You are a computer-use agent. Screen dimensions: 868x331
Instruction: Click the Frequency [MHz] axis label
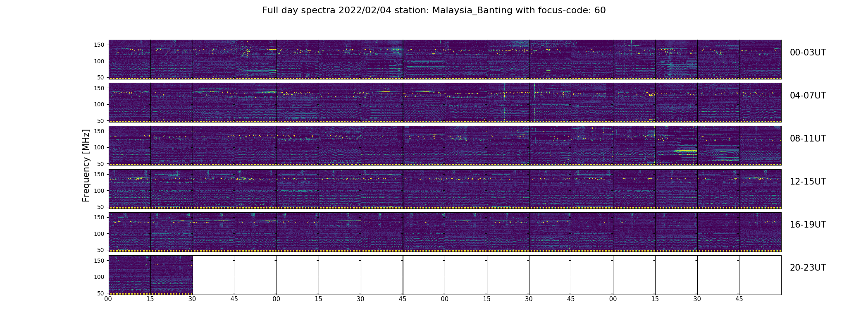coord(86,165)
